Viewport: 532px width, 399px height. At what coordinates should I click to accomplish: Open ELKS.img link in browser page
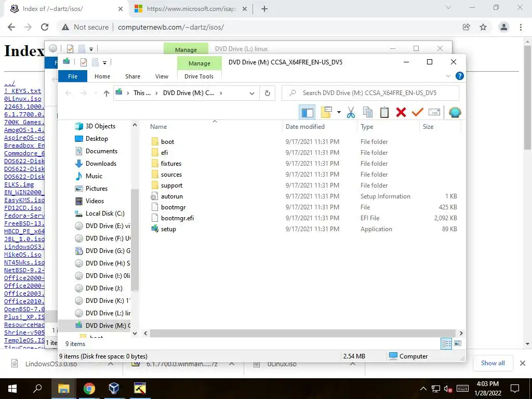click(x=19, y=184)
